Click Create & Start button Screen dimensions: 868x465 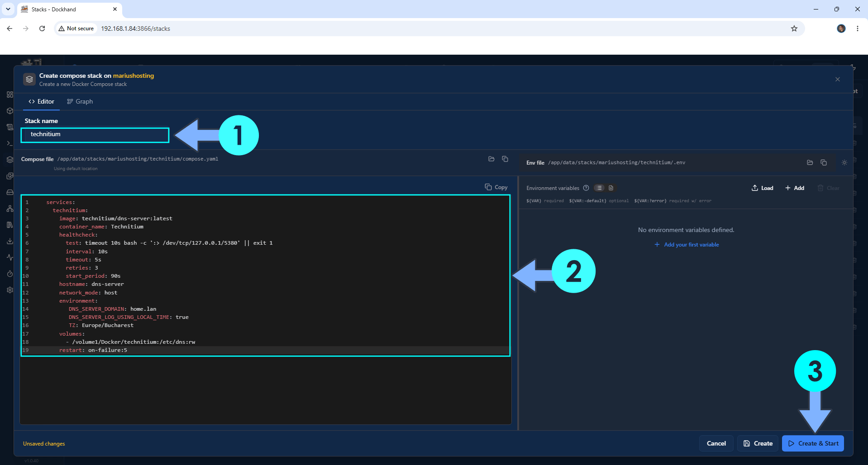point(813,443)
